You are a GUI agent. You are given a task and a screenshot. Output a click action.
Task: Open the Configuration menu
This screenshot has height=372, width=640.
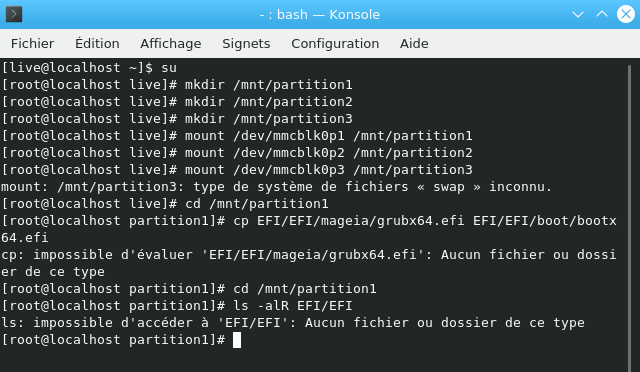tap(335, 43)
